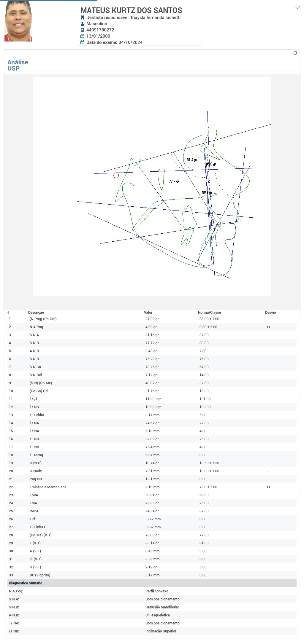Click the Diagnóstico Sumário section header
The image size is (304, 644).
pos(26,583)
